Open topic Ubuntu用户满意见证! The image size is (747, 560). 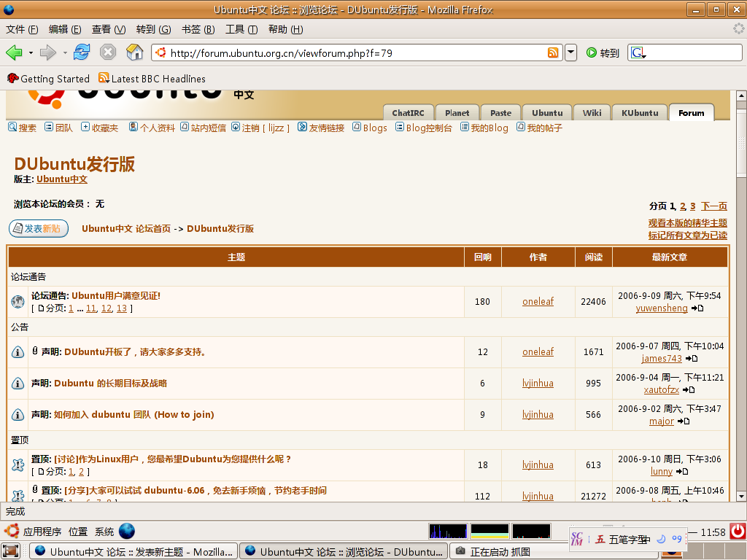(116, 296)
